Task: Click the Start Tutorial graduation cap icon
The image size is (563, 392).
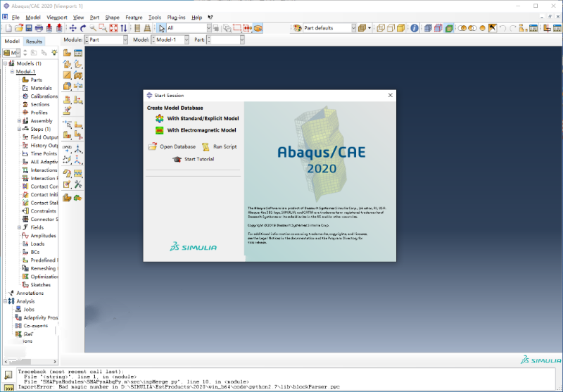Action: tap(177, 159)
